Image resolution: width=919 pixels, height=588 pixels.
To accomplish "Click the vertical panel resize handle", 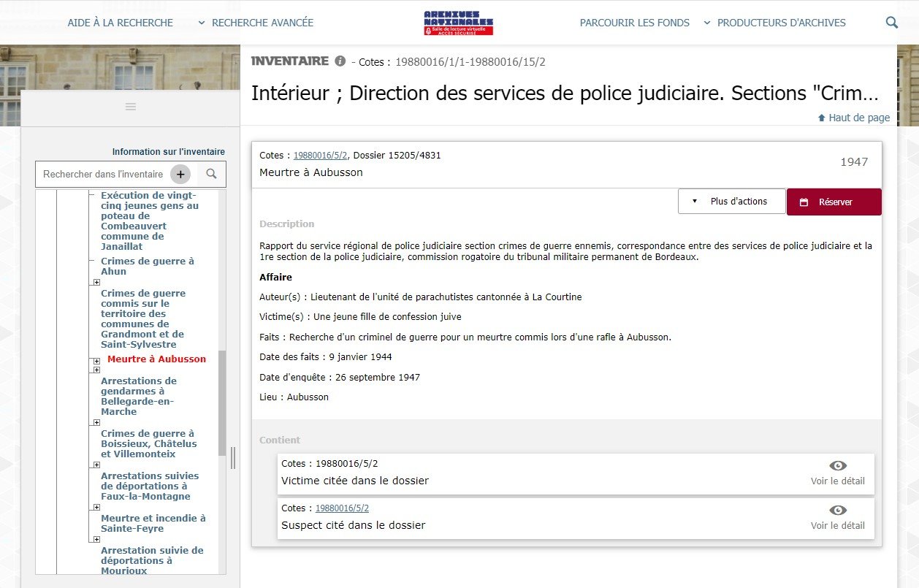I will click(233, 457).
